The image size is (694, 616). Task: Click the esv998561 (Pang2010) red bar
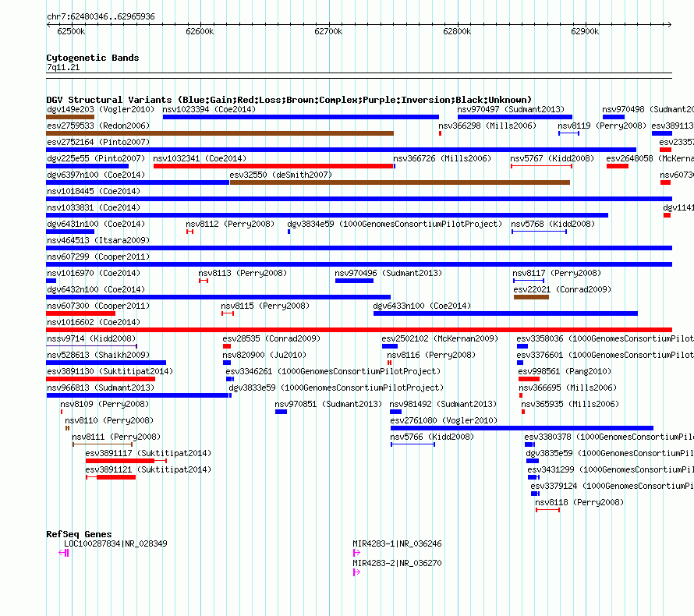point(529,379)
